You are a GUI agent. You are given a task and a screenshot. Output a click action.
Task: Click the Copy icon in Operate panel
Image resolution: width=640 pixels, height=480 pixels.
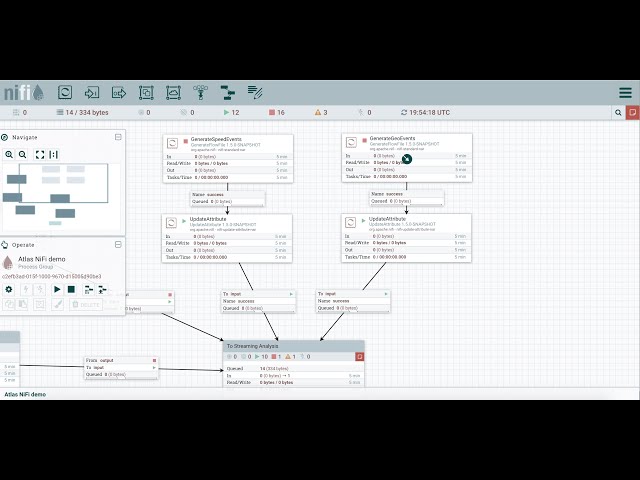(x=9, y=304)
